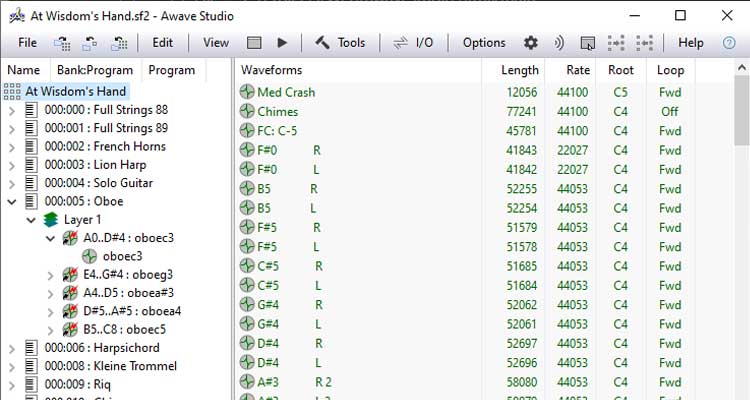Click the scrollbar up arrow in waveform list

pos(742,68)
